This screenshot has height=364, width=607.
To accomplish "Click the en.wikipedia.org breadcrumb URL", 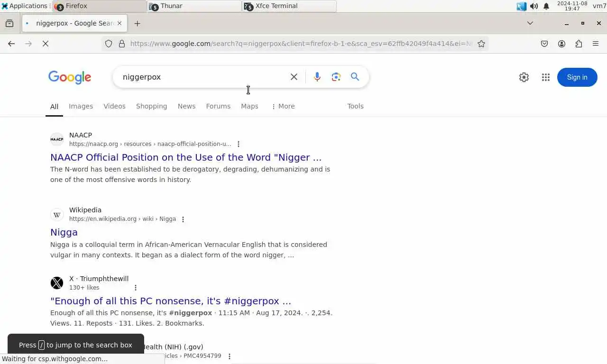I will [x=122, y=219].
